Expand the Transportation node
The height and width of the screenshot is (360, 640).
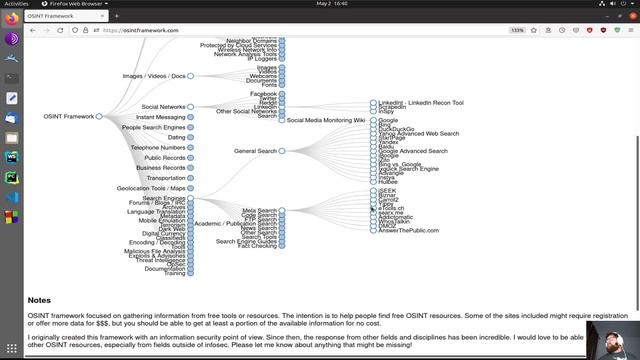pyautogui.click(x=190, y=178)
